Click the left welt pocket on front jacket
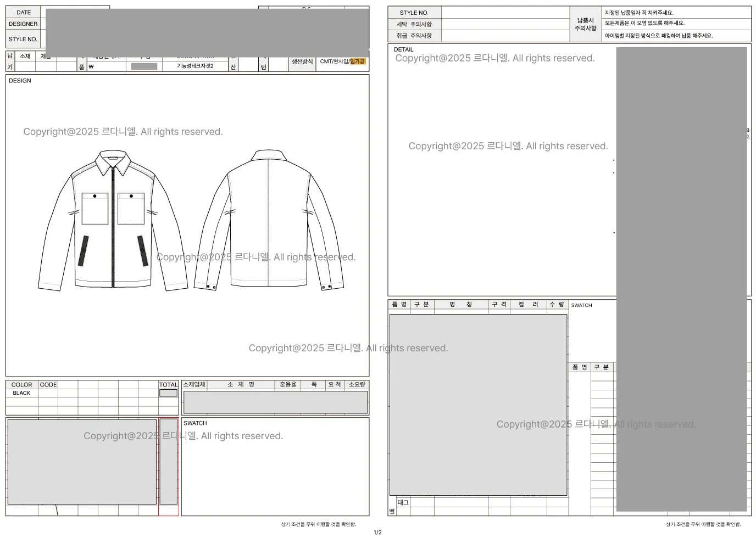 84,251
